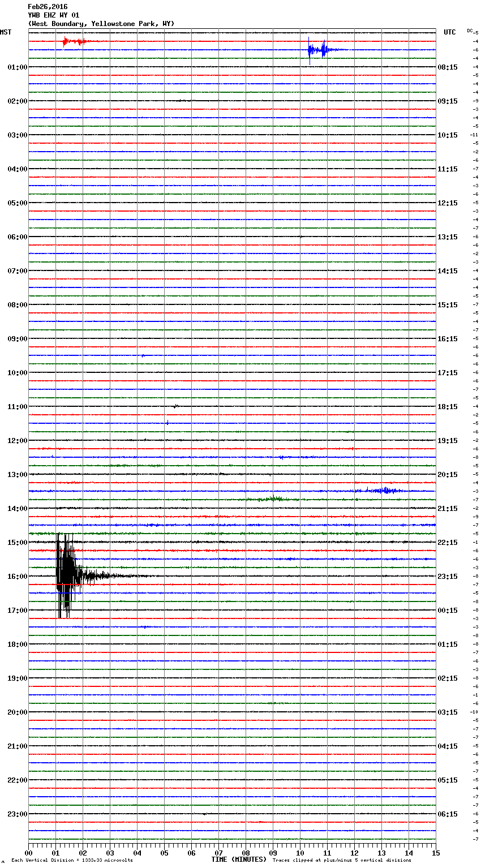Click the 08 minute axis tick label
The width and height of the screenshot is (481, 868).
pos(246,853)
